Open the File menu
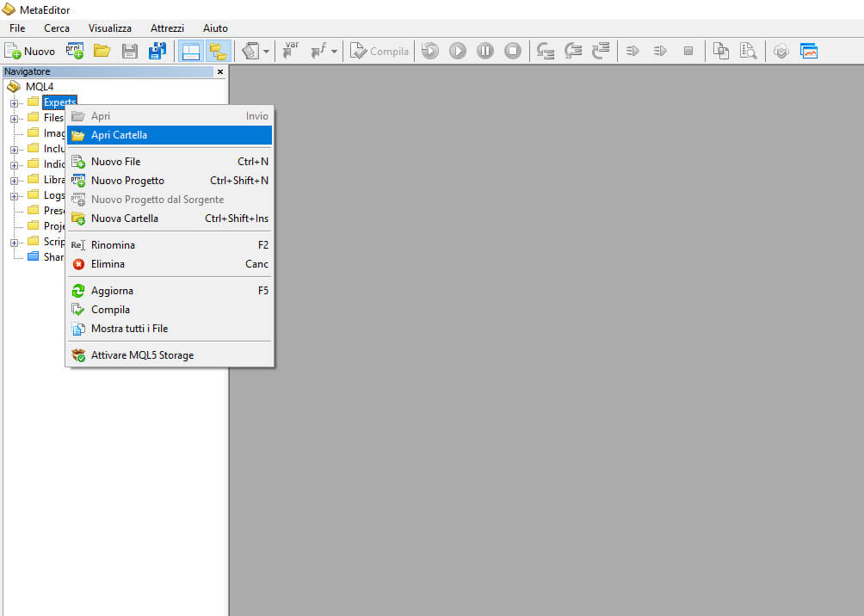 (x=17, y=28)
